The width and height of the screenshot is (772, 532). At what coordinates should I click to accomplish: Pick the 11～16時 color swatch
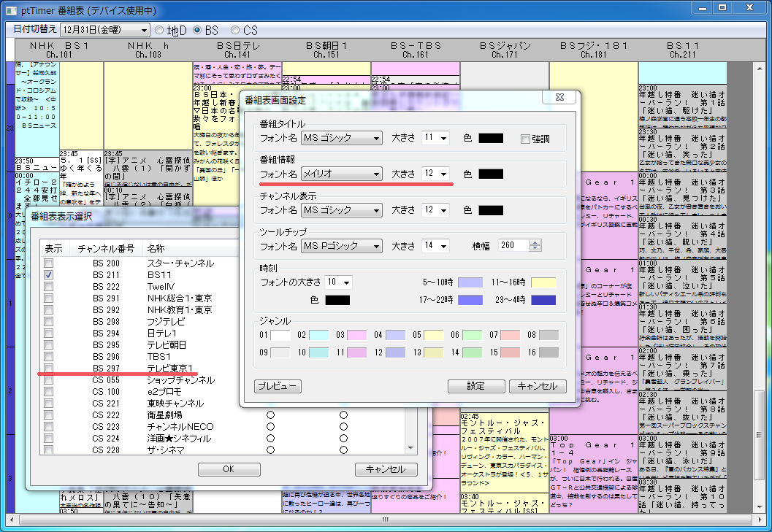tap(543, 282)
